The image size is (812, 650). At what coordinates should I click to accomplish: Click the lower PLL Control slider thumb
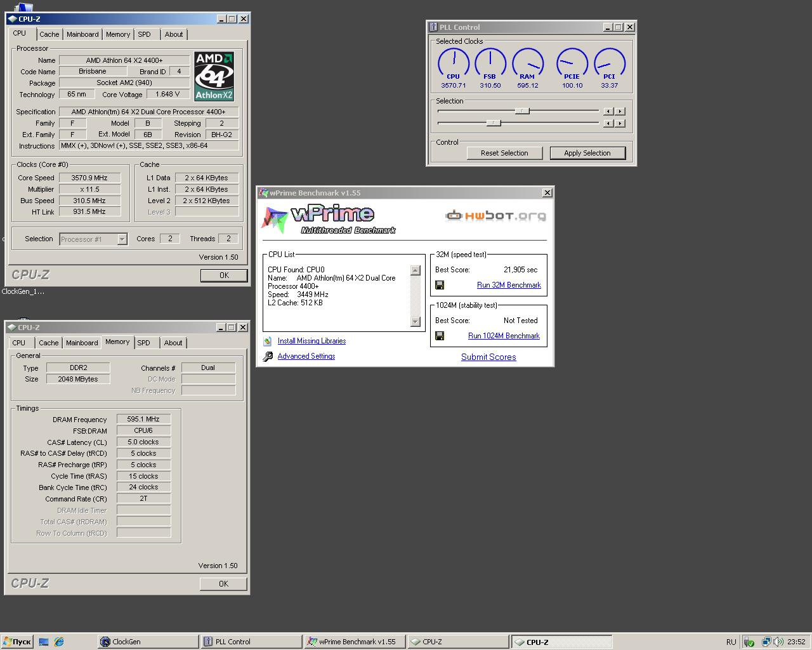(x=494, y=123)
